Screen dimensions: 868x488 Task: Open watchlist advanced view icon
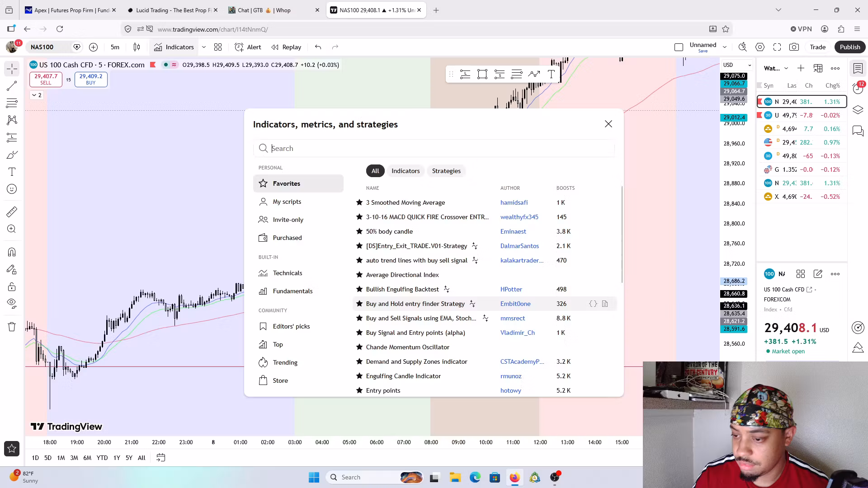(x=818, y=68)
